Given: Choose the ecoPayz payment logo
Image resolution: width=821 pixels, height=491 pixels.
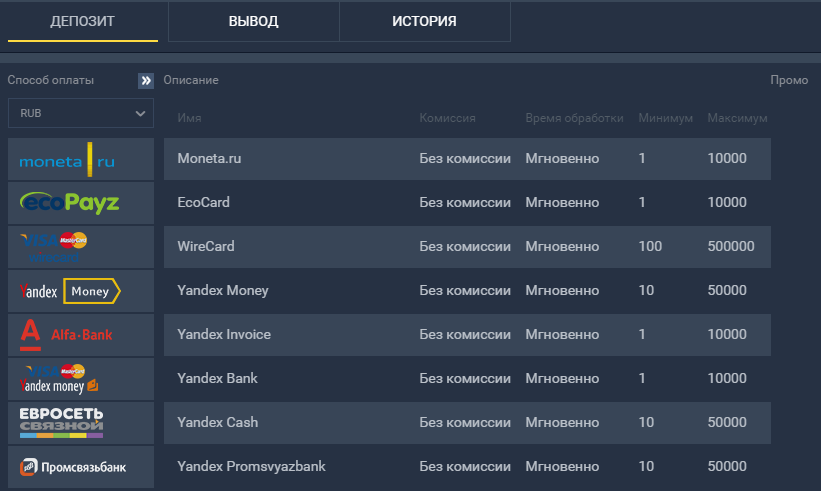Looking at the screenshot, I should 81,203.
